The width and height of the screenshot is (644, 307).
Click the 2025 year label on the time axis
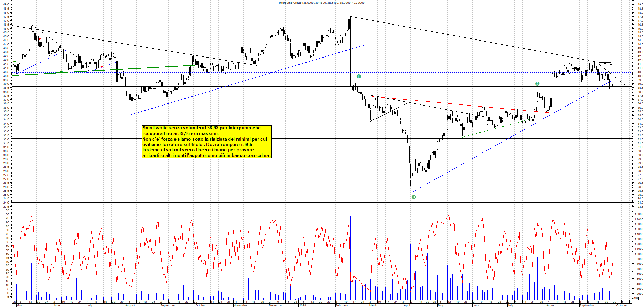(302, 305)
